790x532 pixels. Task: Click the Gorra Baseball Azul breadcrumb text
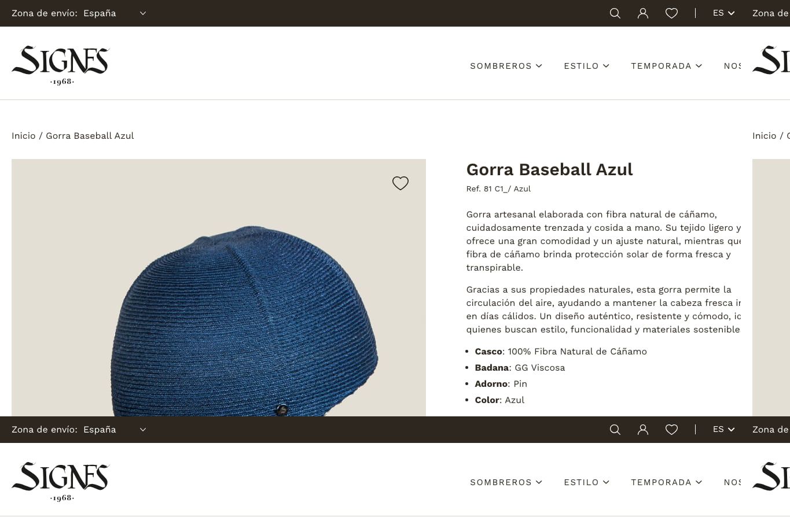(90, 136)
